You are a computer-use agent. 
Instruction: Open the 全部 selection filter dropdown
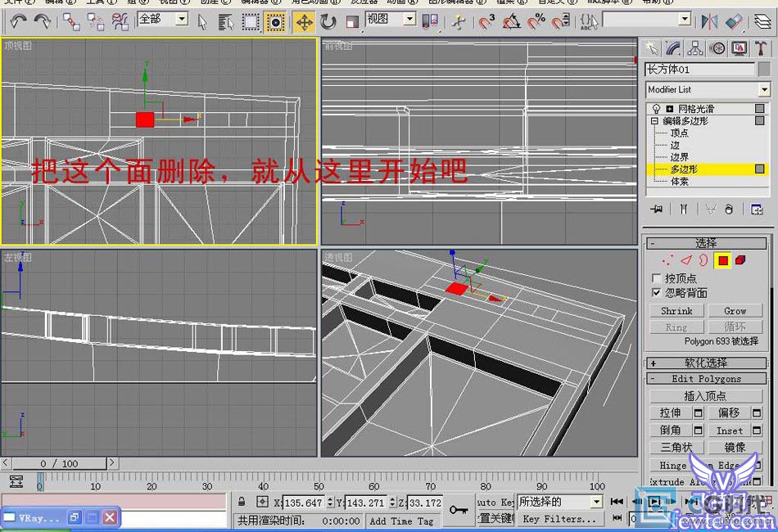point(183,20)
